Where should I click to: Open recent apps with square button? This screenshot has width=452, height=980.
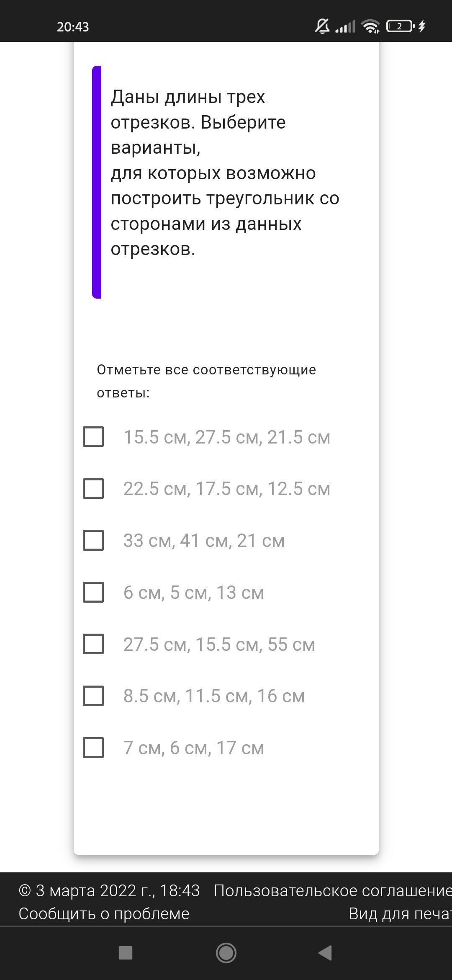click(126, 953)
